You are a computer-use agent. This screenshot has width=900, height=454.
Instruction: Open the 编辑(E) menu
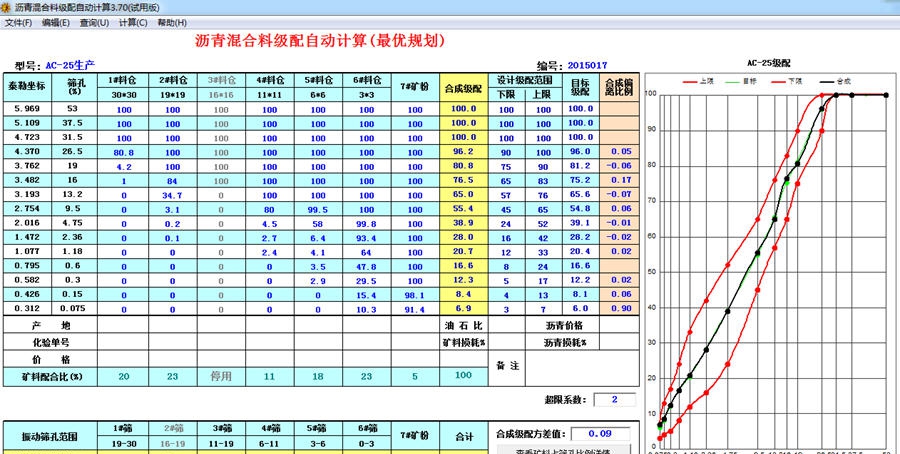[56, 23]
